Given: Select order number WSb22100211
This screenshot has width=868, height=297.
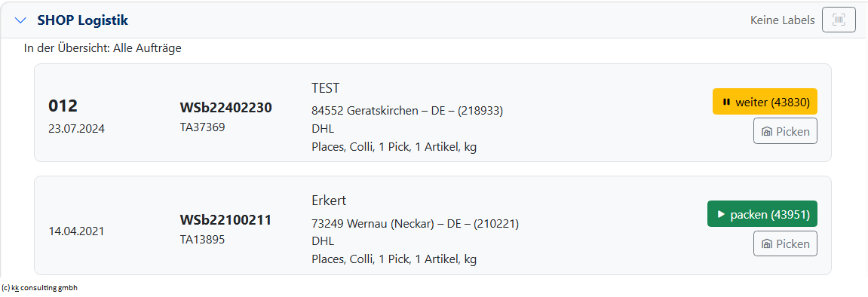Looking at the screenshot, I should (225, 220).
